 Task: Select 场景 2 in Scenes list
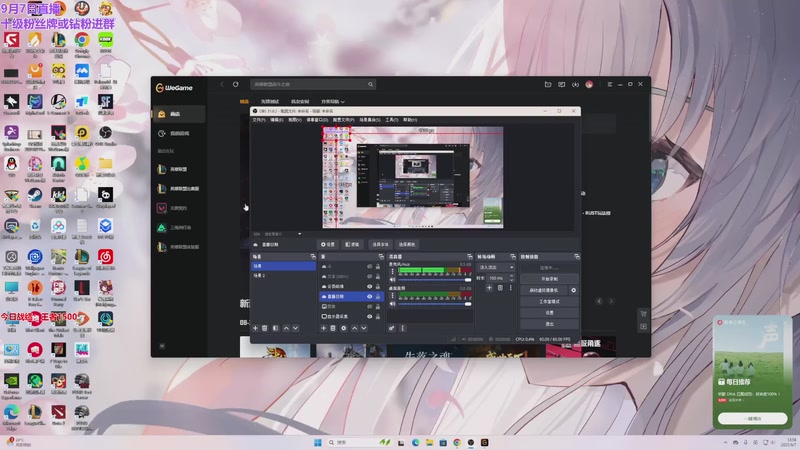283,276
